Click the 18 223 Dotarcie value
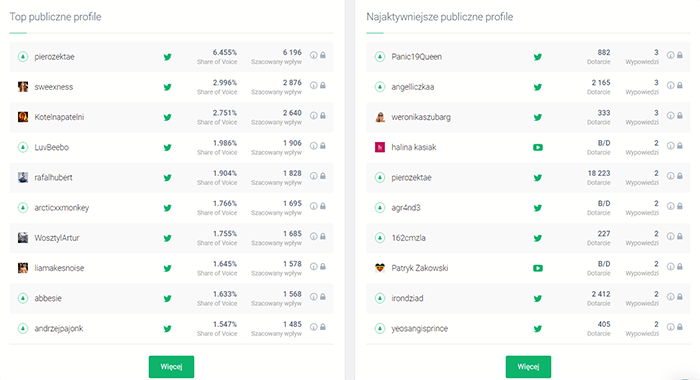The height and width of the screenshot is (380, 700). pyautogui.click(x=599, y=173)
